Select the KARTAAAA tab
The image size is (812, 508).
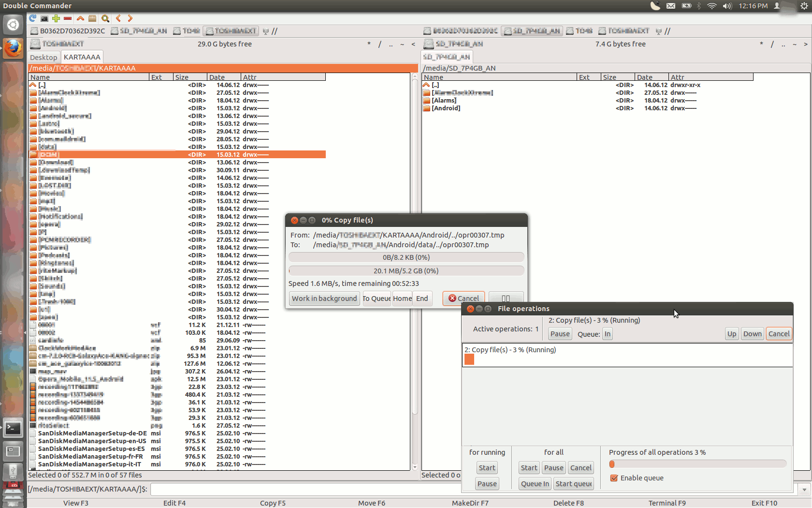[x=82, y=57]
